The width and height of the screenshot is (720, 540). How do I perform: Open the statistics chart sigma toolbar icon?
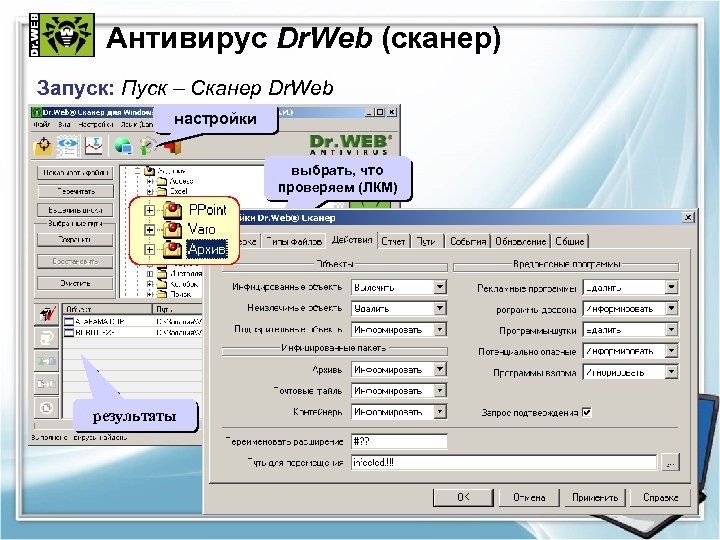click(93, 146)
